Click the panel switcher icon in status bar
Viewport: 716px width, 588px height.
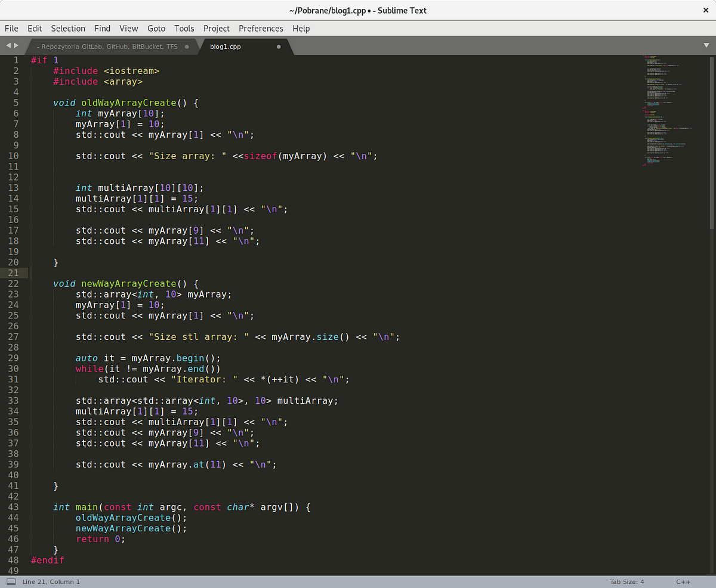[11, 581]
